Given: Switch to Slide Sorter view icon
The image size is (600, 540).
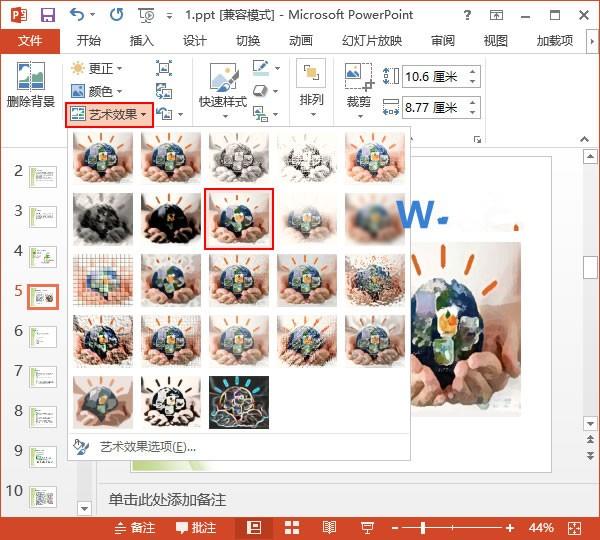Looking at the screenshot, I should pyautogui.click(x=292, y=528).
